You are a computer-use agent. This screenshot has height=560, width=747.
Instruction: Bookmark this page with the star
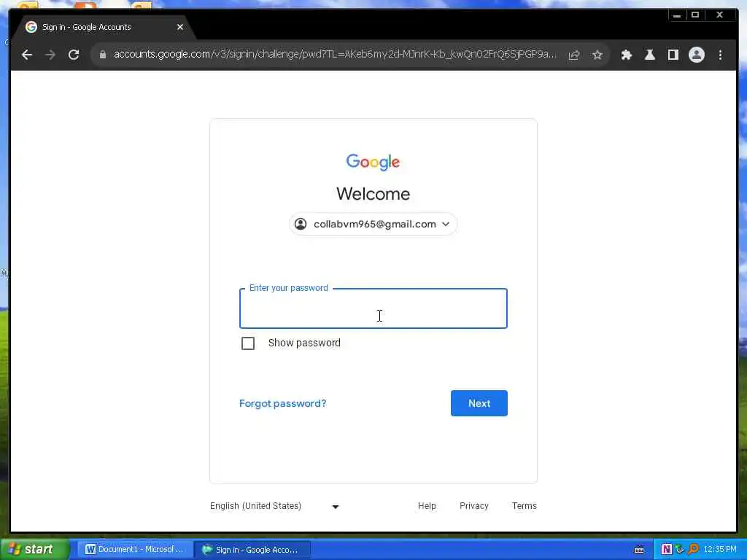pyautogui.click(x=597, y=55)
